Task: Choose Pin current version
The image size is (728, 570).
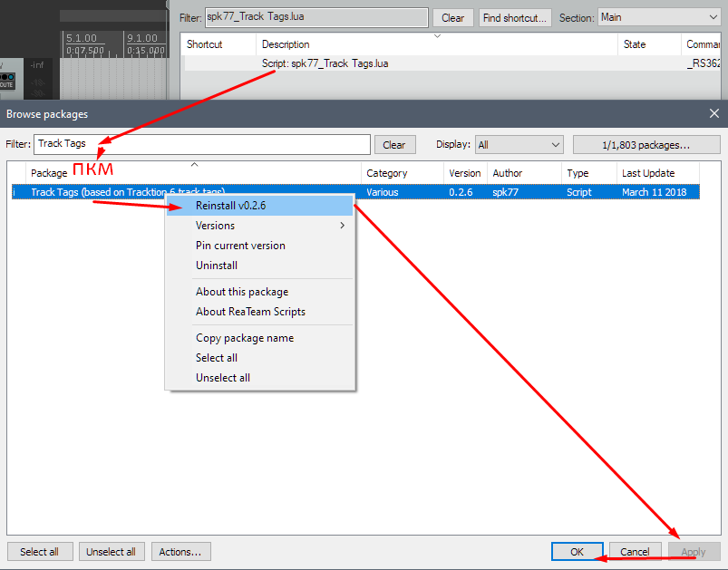Action: tap(260, 246)
